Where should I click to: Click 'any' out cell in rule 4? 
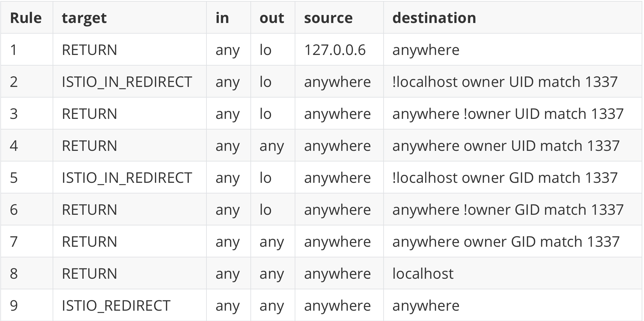[x=272, y=146]
